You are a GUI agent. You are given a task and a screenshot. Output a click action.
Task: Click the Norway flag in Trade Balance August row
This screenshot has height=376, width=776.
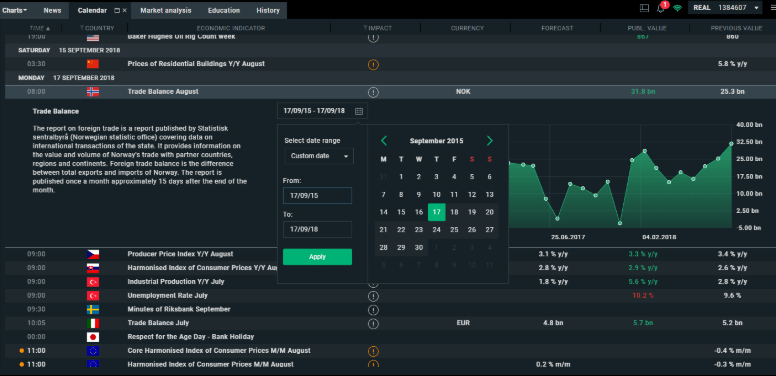point(93,92)
